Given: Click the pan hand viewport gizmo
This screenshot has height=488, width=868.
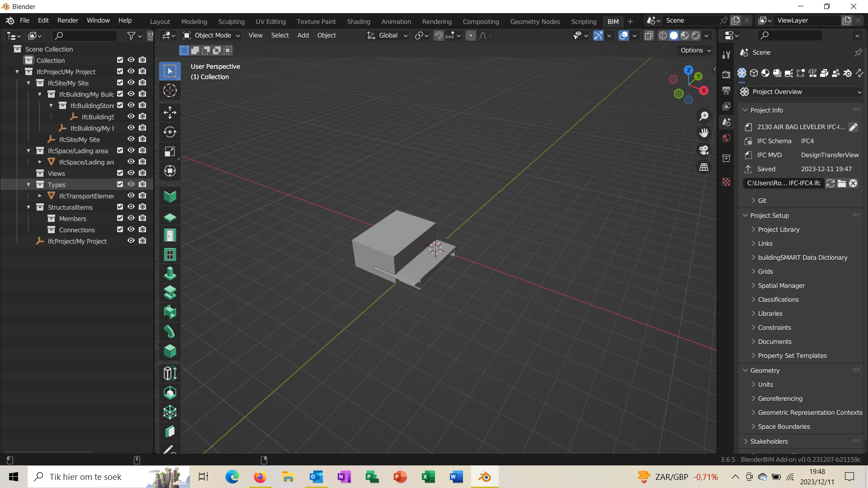Looking at the screenshot, I should 704,133.
